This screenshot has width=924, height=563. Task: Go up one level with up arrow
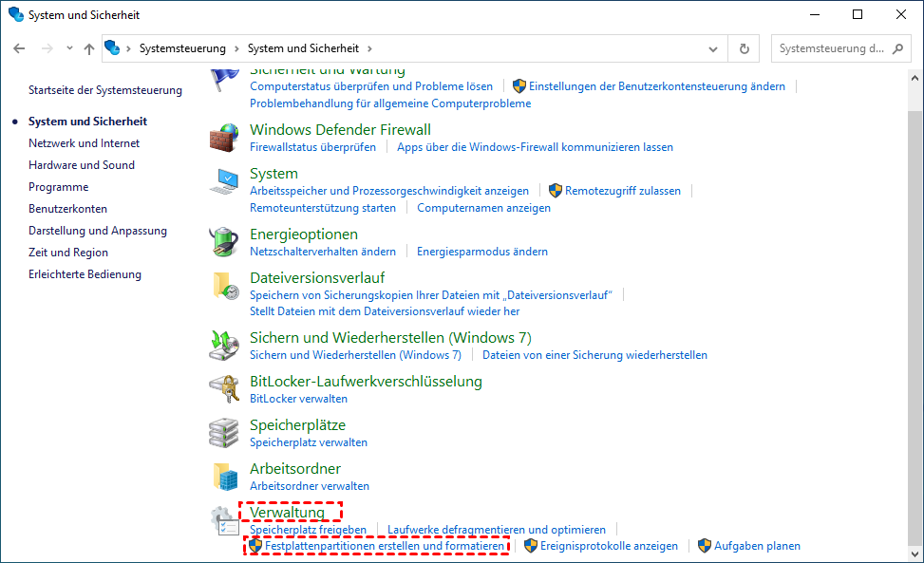tap(89, 48)
